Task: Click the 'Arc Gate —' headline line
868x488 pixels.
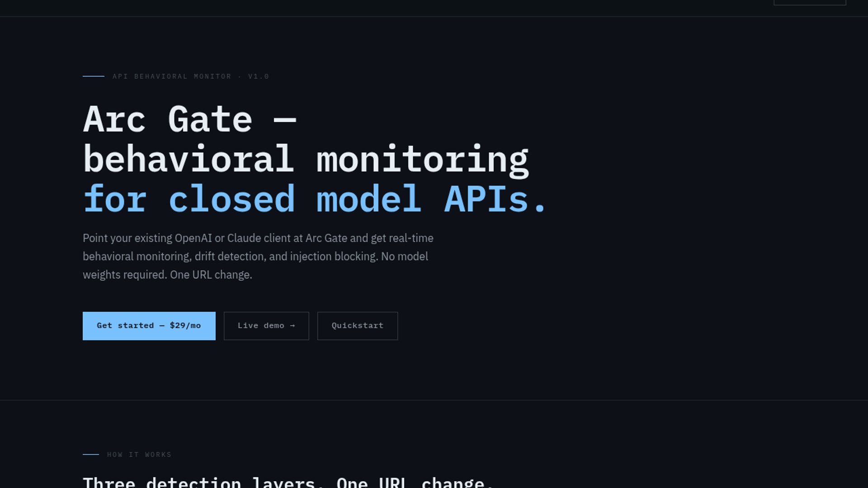Action: (189, 120)
